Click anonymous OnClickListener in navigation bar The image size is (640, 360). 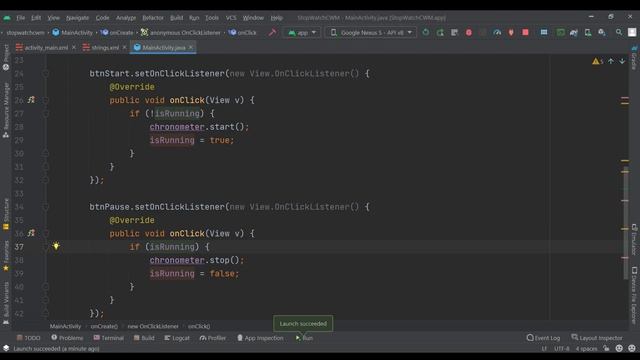click(181, 32)
